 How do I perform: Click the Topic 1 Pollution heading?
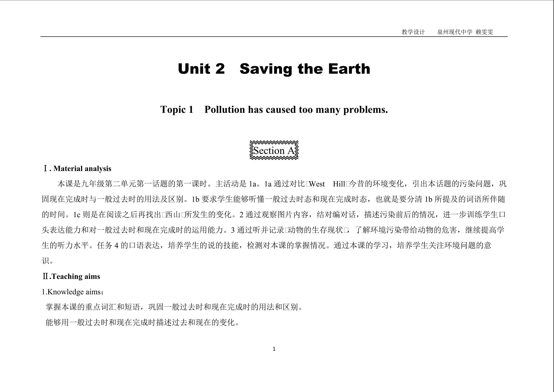point(274,110)
